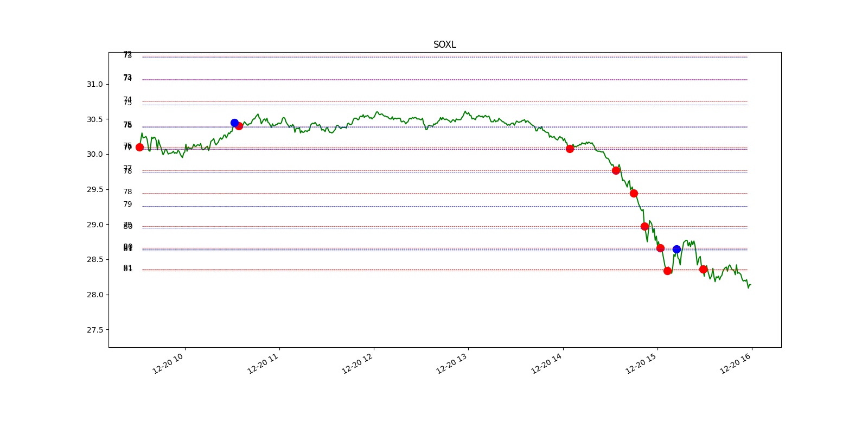Select the red marker at the low before the afternoon blue marker
The width and height of the screenshot is (868, 434).
pyautogui.click(x=667, y=271)
